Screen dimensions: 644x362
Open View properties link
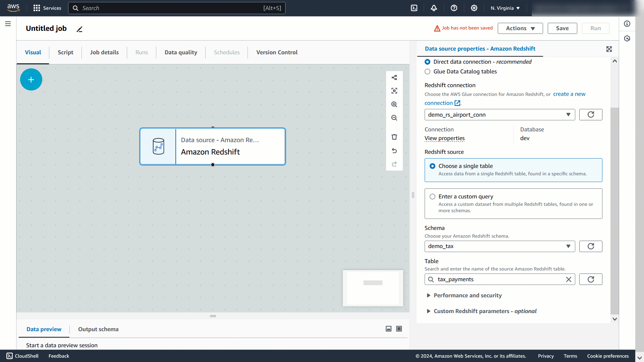tap(444, 138)
